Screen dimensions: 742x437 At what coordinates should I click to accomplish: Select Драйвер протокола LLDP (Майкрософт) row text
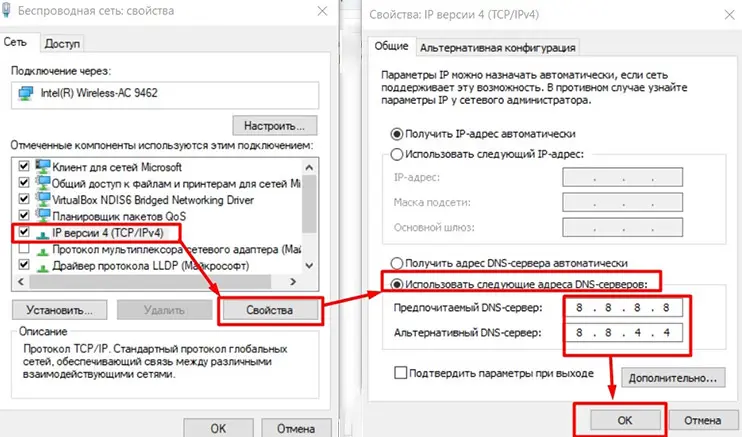150,266
